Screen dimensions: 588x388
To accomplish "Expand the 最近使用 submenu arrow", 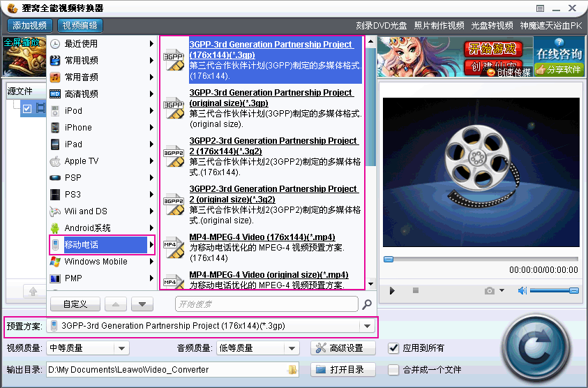I will pos(151,44).
